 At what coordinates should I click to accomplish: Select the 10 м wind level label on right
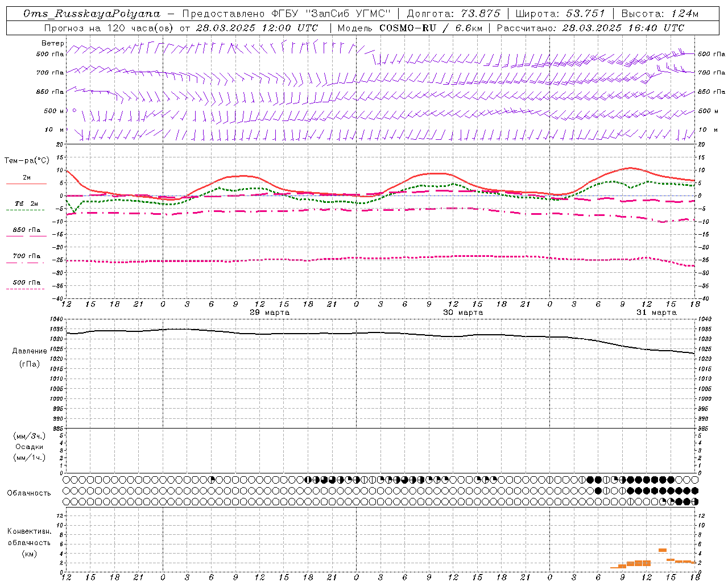pyautogui.click(x=708, y=130)
